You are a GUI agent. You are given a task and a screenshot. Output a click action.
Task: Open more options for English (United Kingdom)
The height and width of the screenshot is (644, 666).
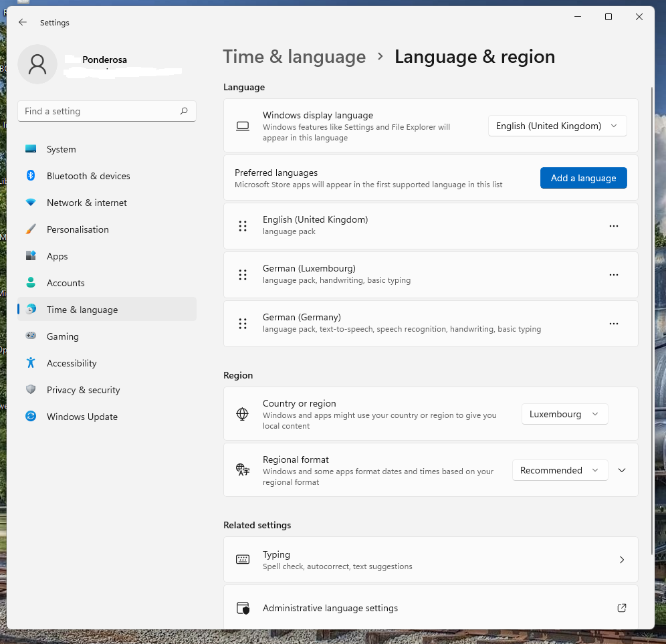pos(613,226)
